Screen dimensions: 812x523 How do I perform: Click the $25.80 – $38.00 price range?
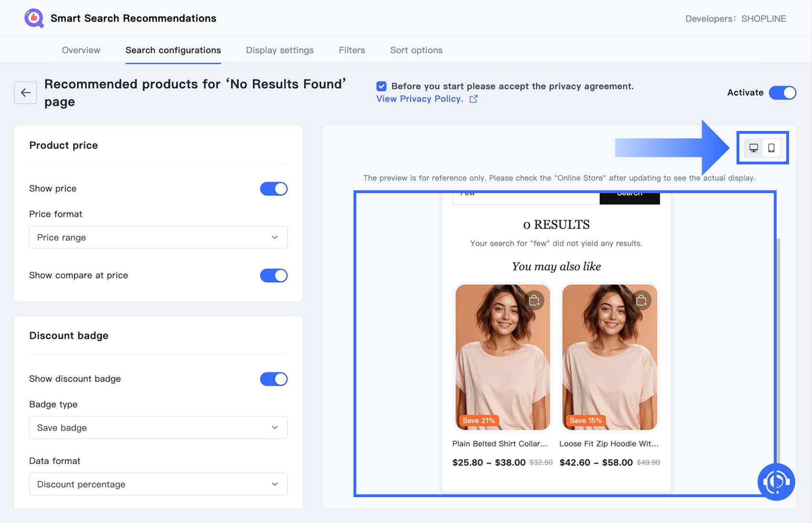(x=489, y=462)
